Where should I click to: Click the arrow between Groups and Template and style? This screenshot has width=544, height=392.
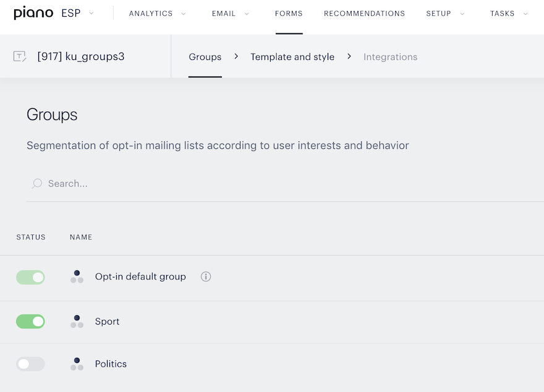point(236,56)
